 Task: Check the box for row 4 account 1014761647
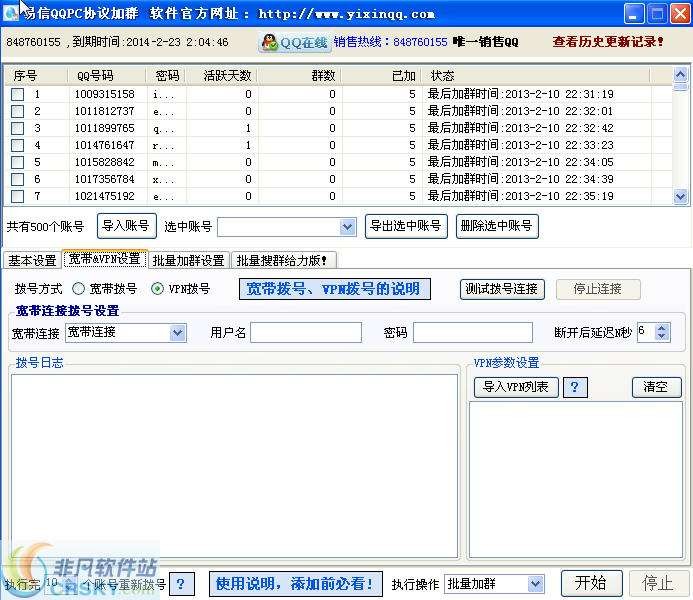(17, 145)
